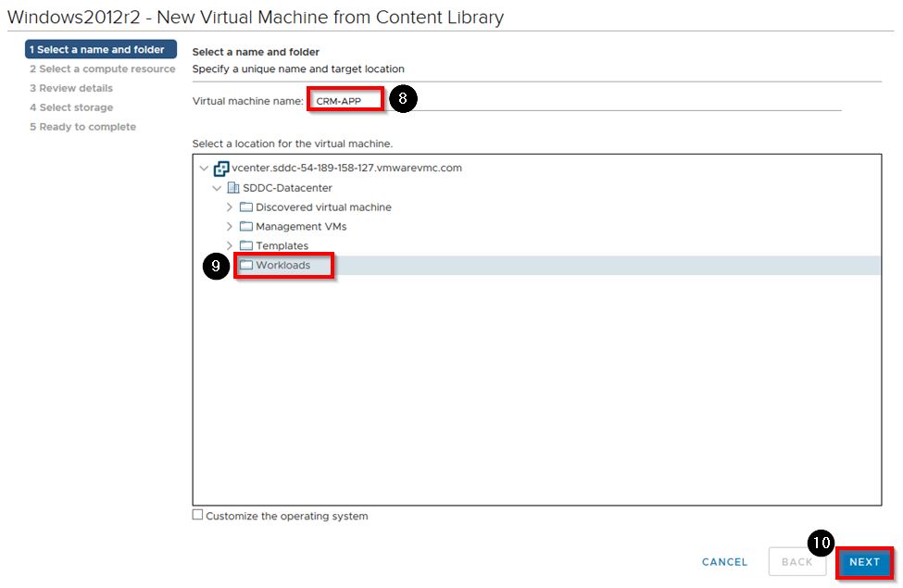Click the SDDC-Datacenter icon

tap(233, 188)
